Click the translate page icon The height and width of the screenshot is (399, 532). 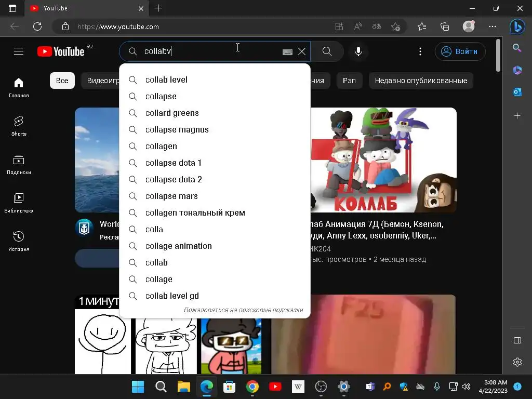coord(377,26)
